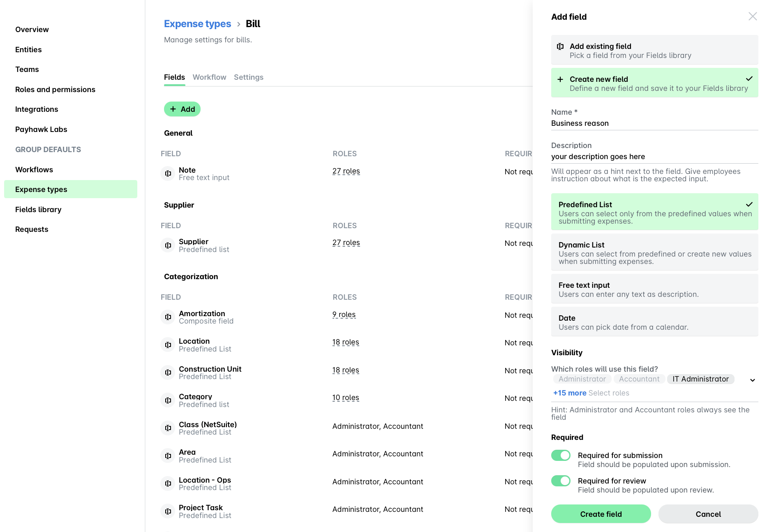Choose the Create new field option

pos(654,83)
